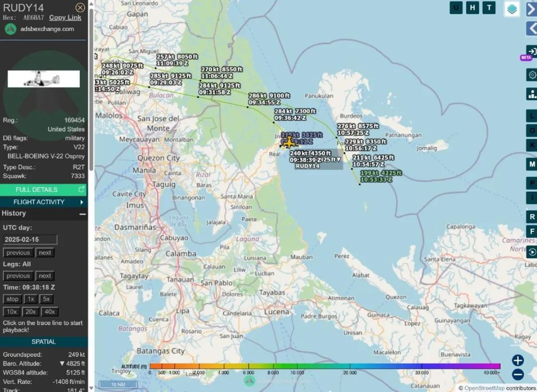Click the login arrow BETA icon

pos(532,51)
